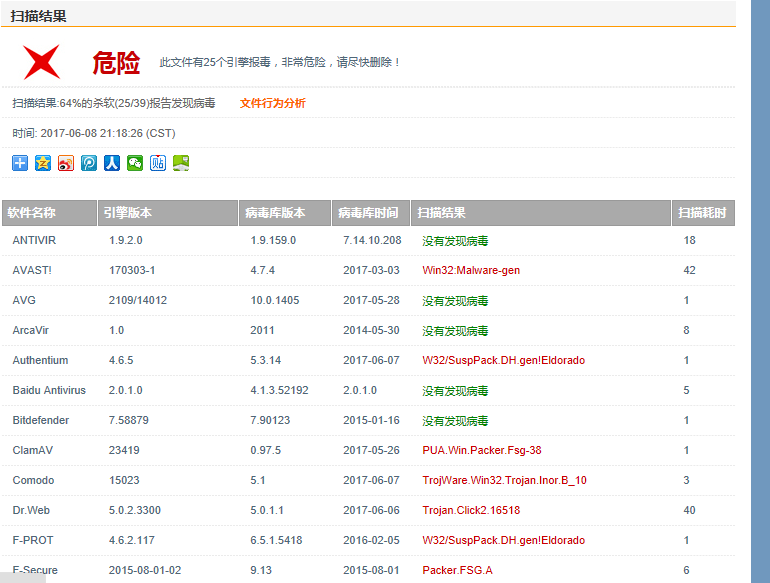This screenshot has height=583, width=770.
Task: Click the last green share icon in row
Action: pyautogui.click(x=181, y=163)
